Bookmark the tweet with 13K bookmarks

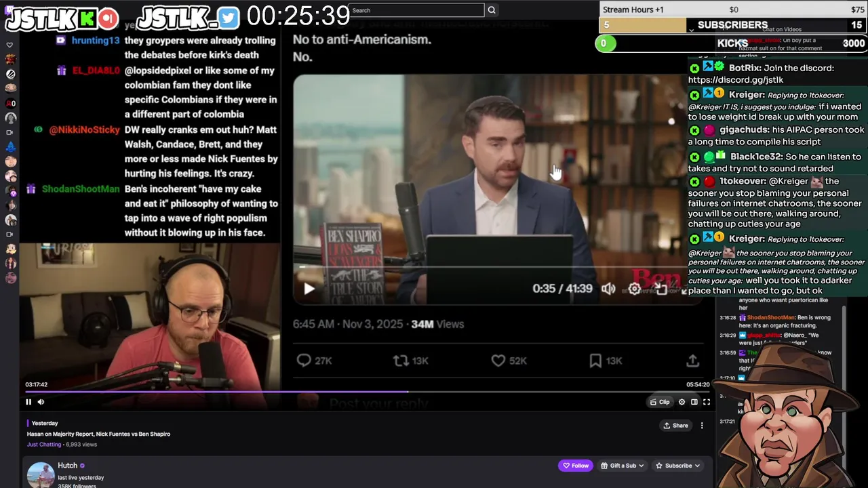(606, 361)
